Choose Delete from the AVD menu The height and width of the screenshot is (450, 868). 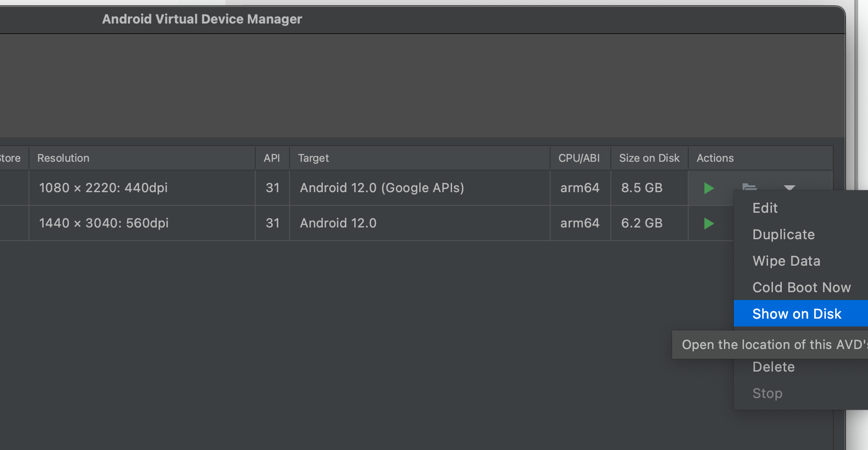(773, 367)
